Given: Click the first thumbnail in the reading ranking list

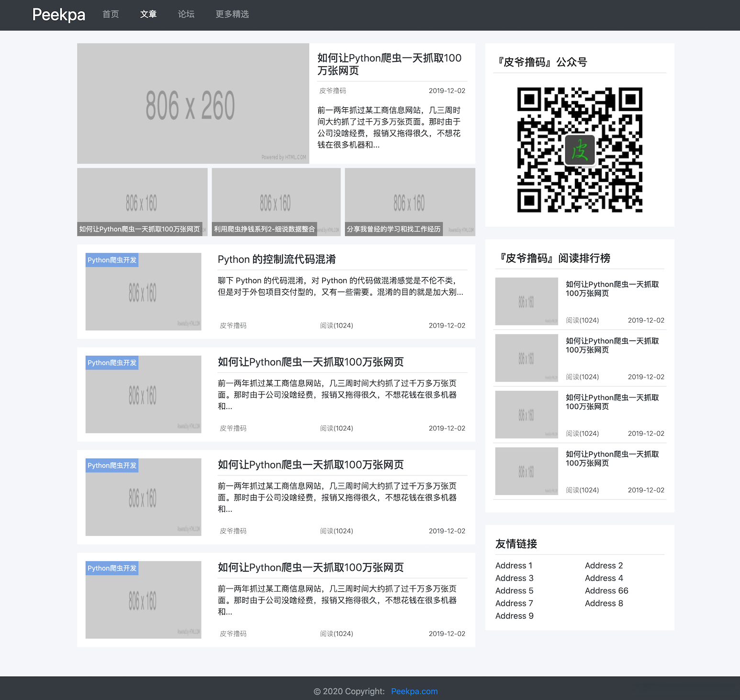Looking at the screenshot, I should coord(526,301).
